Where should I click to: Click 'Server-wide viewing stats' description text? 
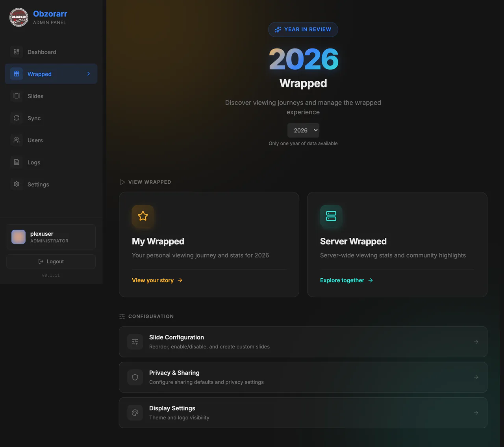click(x=393, y=255)
